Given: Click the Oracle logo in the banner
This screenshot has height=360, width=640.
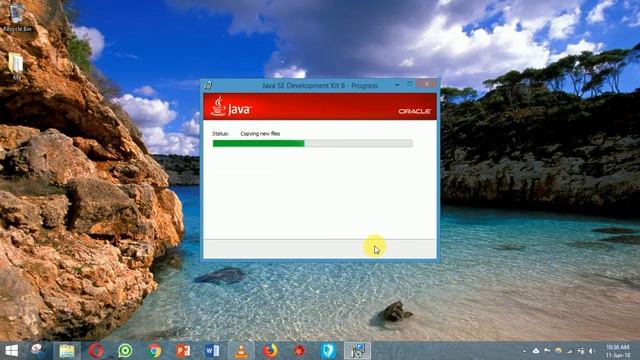Looking at the screenshot, I should (x=414, y=111).
